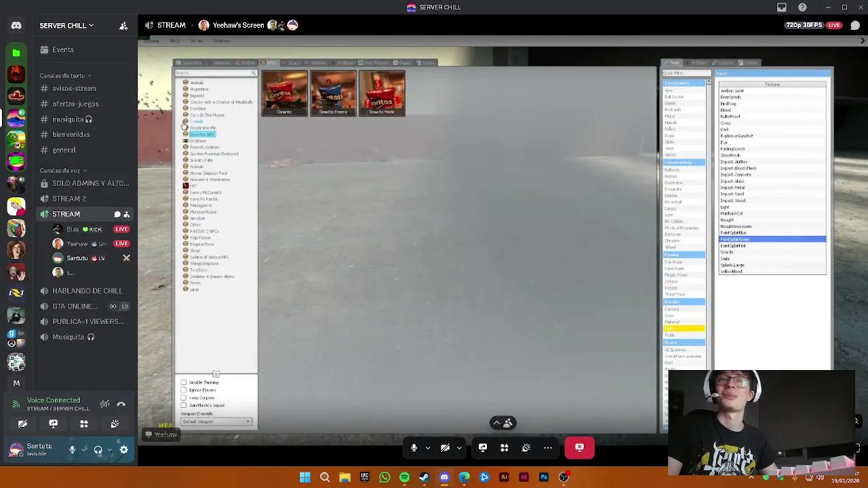This screenshot has width=868, height=488.
Task: Open soundboard icon in stream control bar
Action: [x=526, y=448]
